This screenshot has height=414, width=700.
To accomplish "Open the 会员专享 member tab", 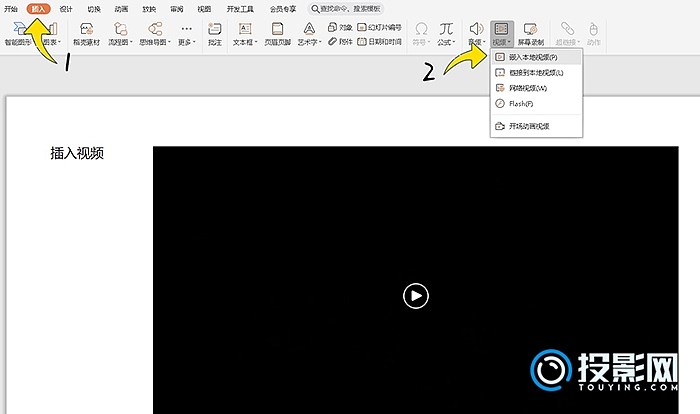I will point(283,9).
